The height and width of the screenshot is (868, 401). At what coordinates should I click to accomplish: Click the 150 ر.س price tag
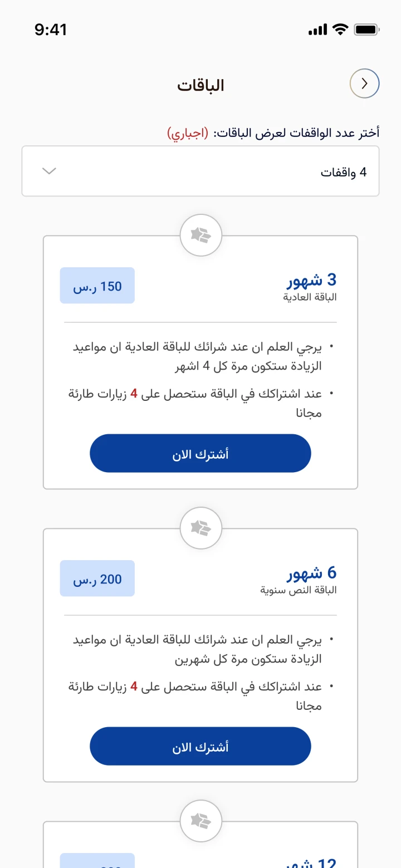tap(97, 286)
